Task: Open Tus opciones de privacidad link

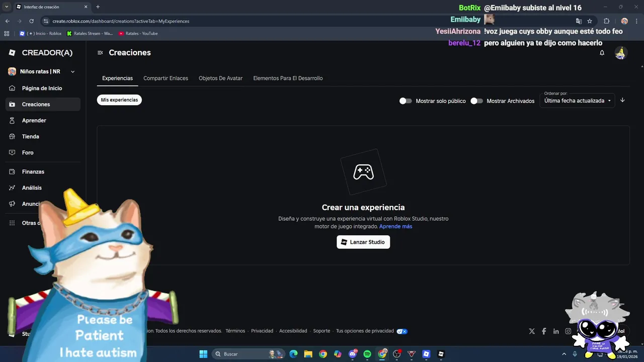Action: point(365,331)
